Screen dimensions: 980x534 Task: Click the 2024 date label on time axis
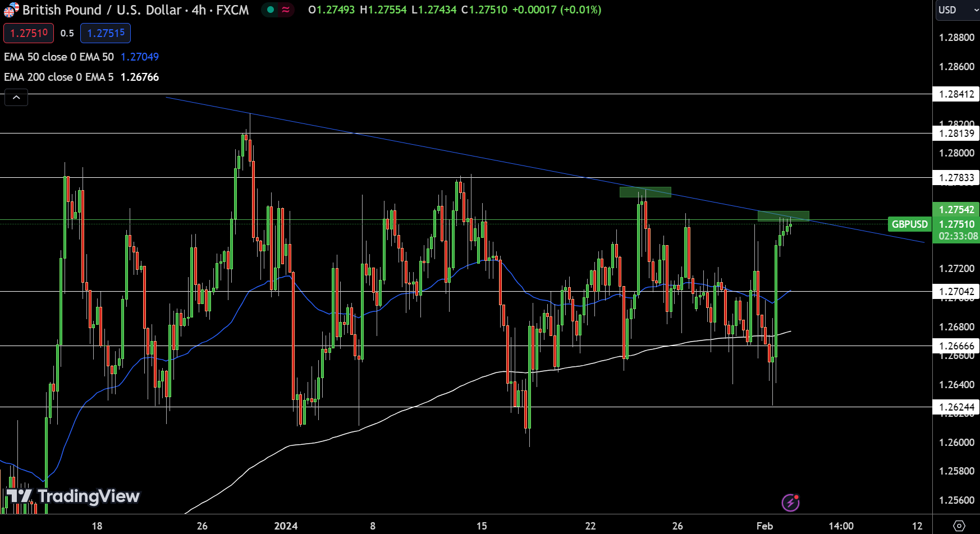pos(286,526)
